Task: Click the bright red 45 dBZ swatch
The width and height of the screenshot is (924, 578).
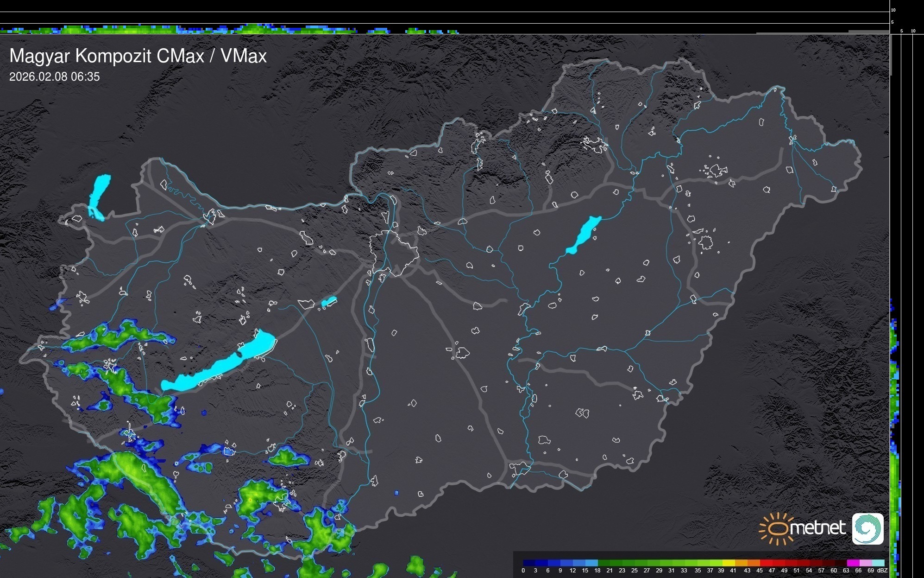Action: point(766,563)
